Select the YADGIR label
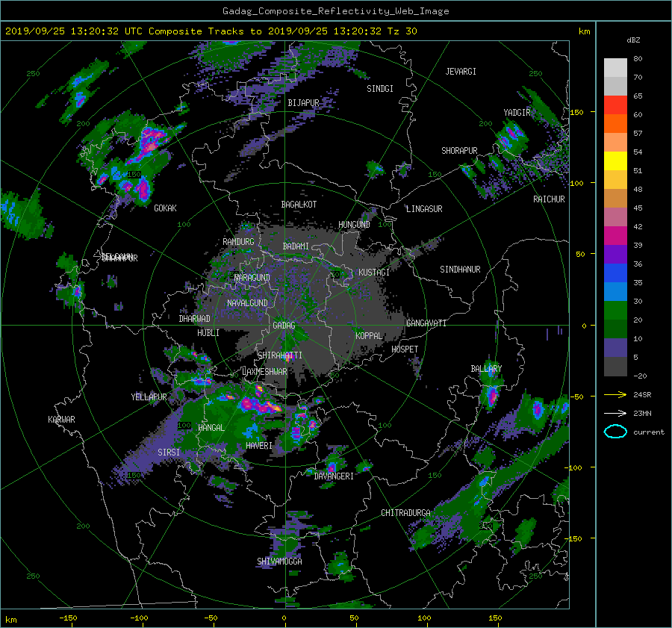Viewport: 672px width, 628px height. click(x=517, y=112)
